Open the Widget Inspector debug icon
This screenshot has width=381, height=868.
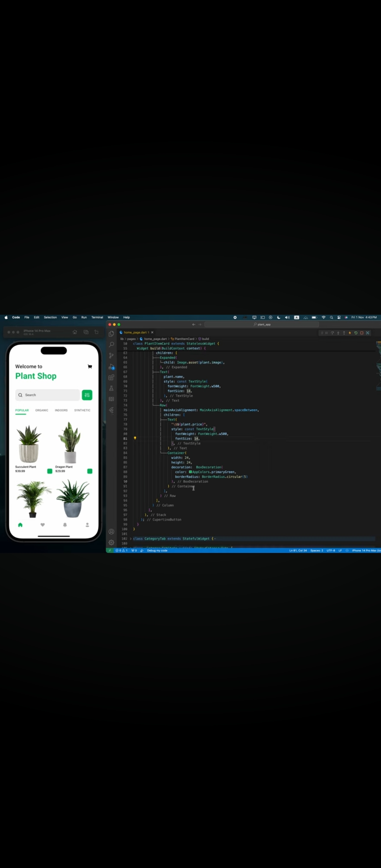[x=368, y=333]
